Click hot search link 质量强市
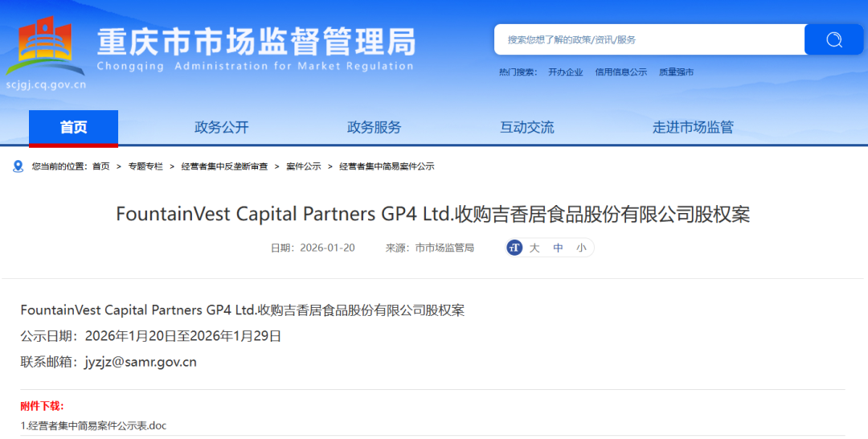Viewport: 868px width, 439px height. click(x=676, y=72)
